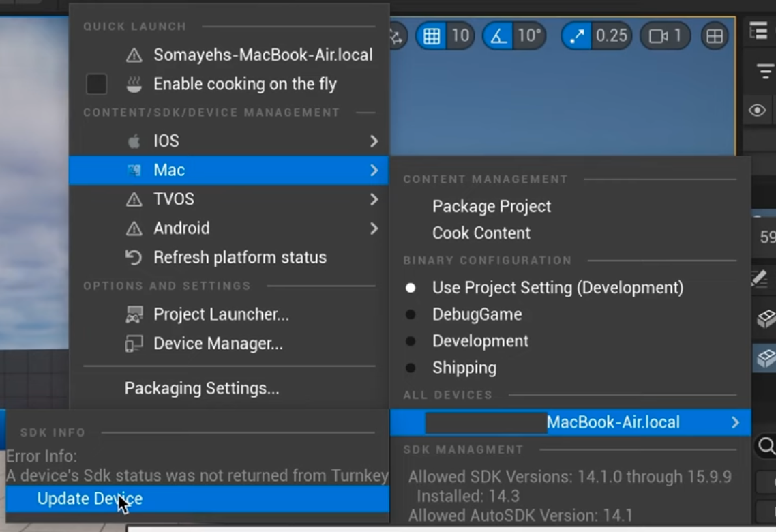Toggle grid snapping icon in viewport toolbar
Screen dimensions: 776x532
click(x=432, y=36)
